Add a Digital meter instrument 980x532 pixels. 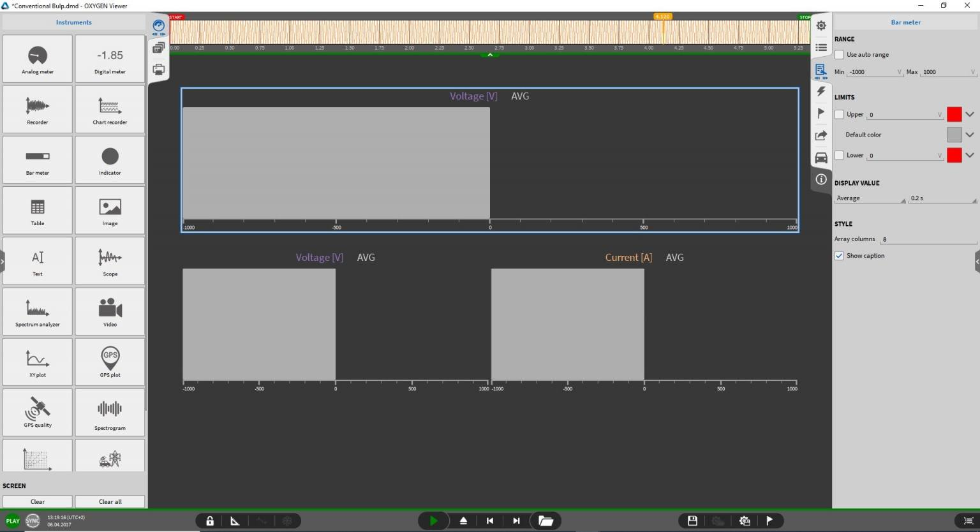click(x=110, y=59)
